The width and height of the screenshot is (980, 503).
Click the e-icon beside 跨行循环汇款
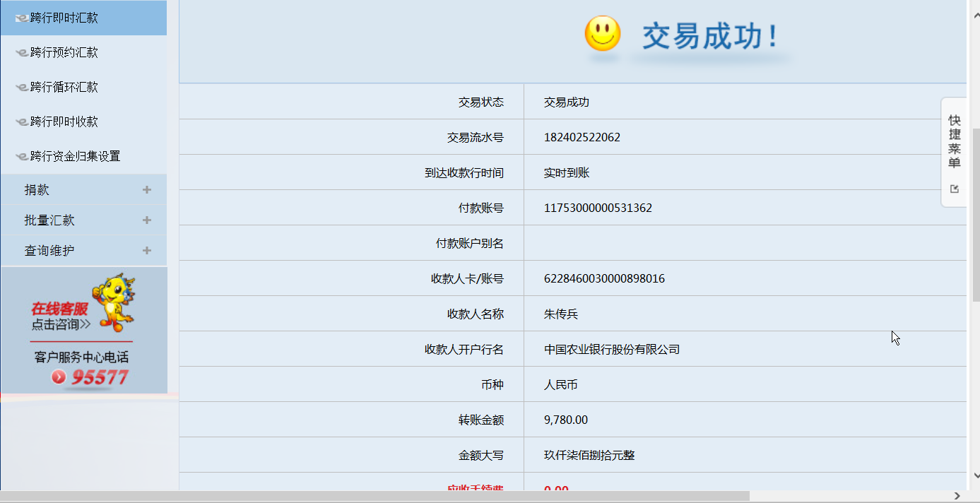click(22, 88)
